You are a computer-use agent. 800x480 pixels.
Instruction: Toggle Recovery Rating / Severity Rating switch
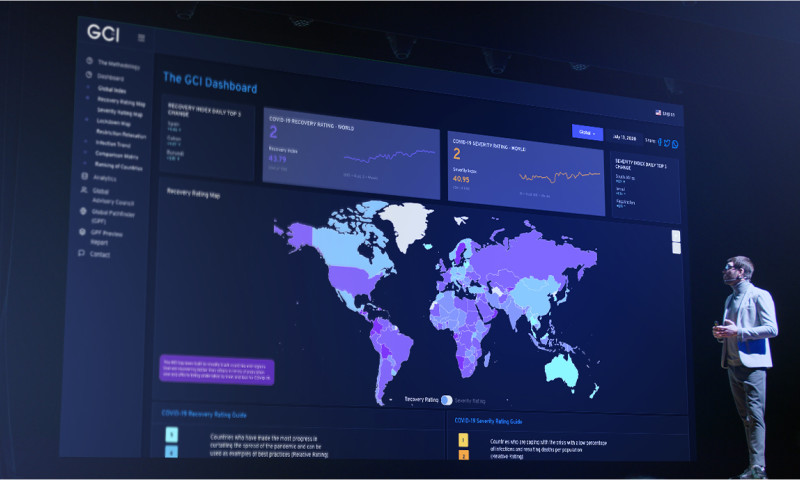[x=446, y=398]
